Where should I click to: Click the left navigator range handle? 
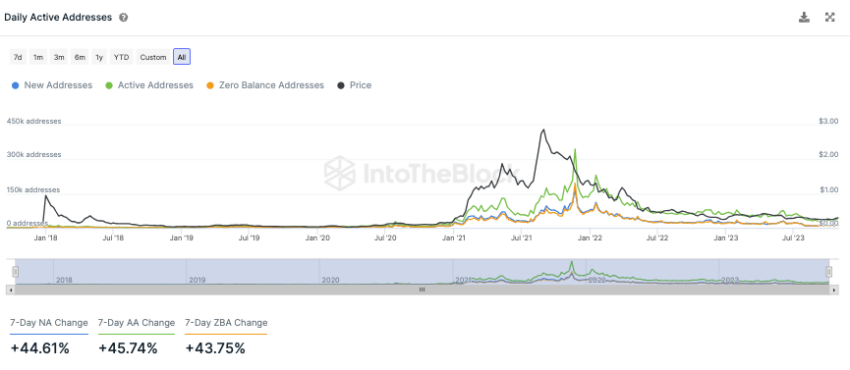click(x=16, y=271)
